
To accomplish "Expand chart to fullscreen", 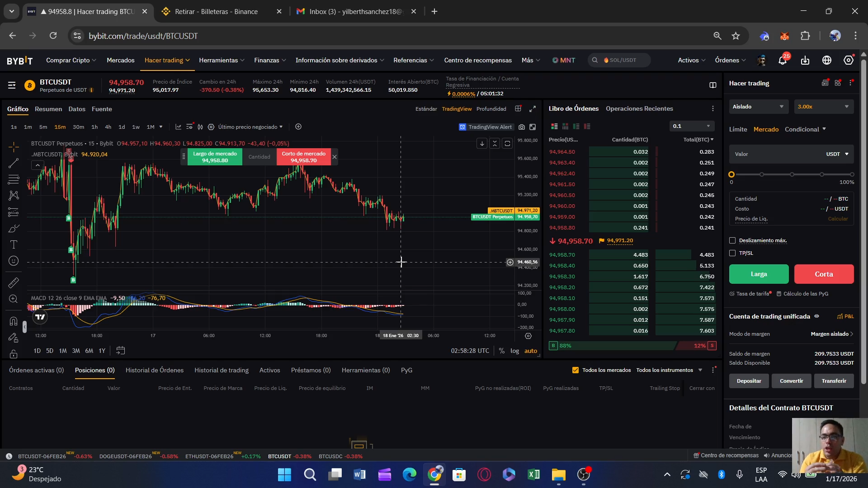I will point(533,109).
